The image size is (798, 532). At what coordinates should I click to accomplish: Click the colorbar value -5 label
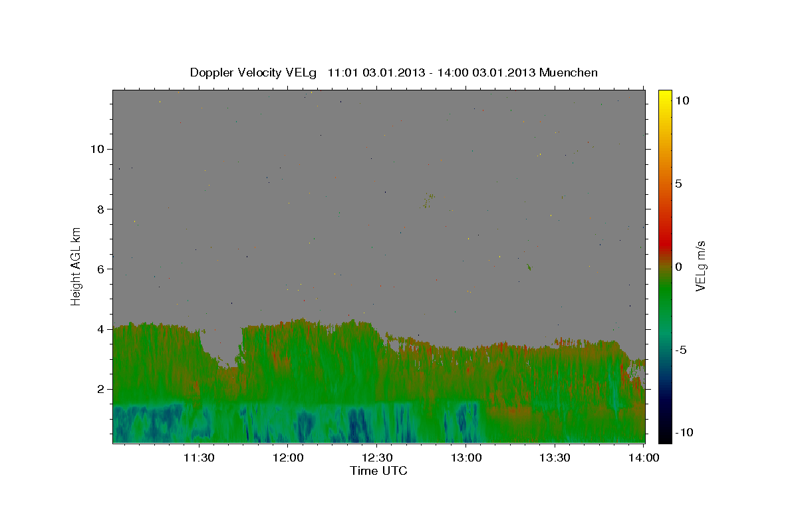pyautogui.click(x=680, y=350)
